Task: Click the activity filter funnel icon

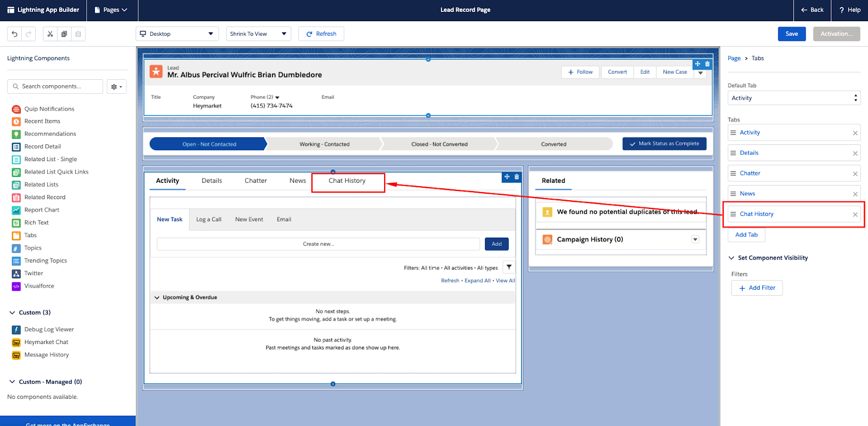Action: (x=509, y=267)
